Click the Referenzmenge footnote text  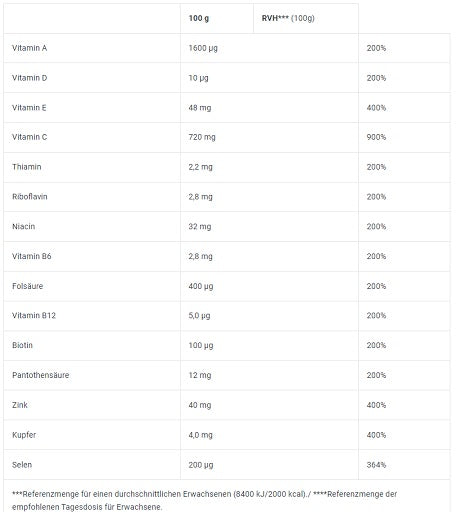point(204,500)
